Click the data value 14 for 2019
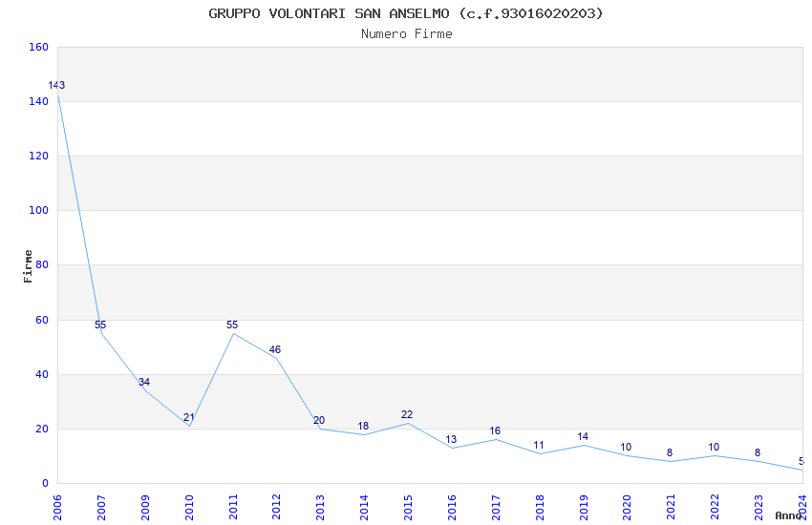The image size is (812, 525). 583,436
